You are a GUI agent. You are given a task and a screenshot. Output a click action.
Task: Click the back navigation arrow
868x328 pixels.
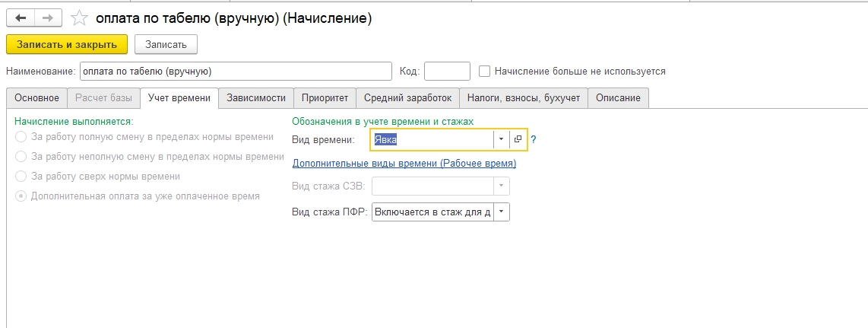21,18
